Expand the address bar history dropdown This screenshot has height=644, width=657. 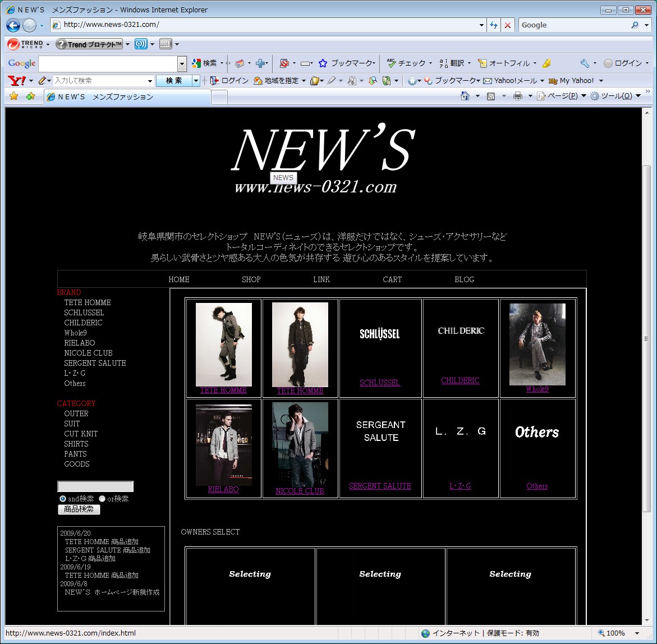pos(481,25)
